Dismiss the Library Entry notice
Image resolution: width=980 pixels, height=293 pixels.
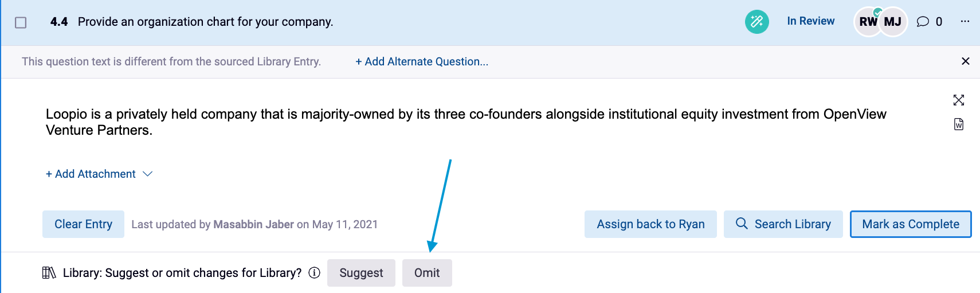pyautogui.click(x=965, y=61)
